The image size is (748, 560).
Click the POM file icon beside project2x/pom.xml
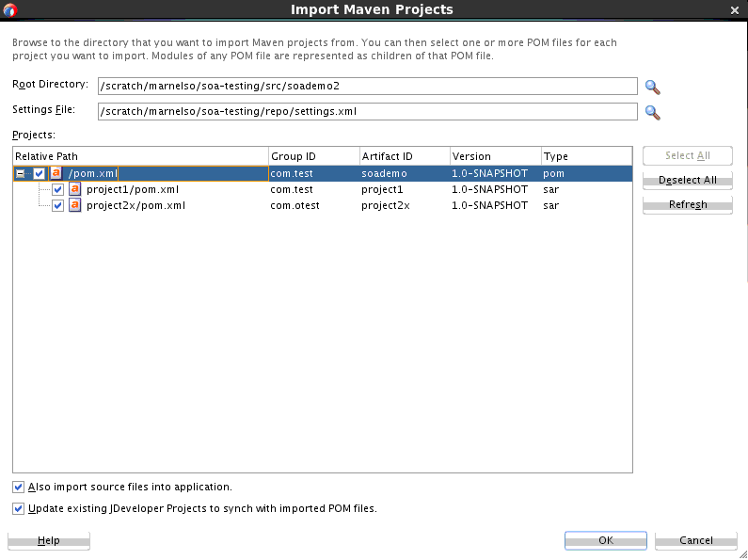tap(75, 205)
